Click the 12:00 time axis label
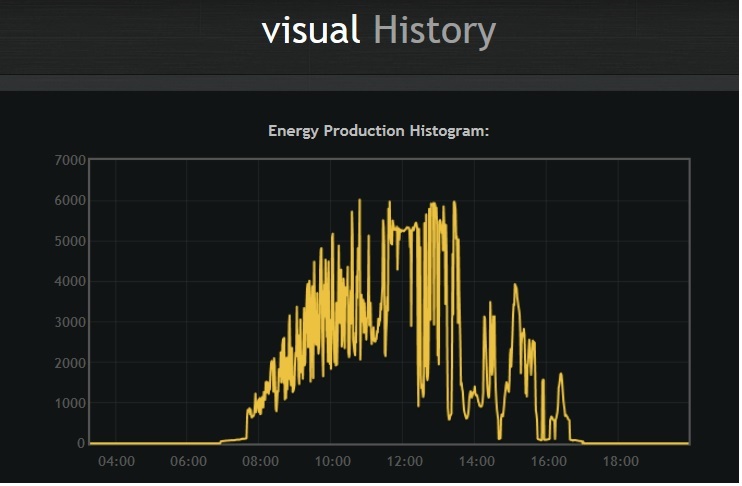 coord(405,461)
